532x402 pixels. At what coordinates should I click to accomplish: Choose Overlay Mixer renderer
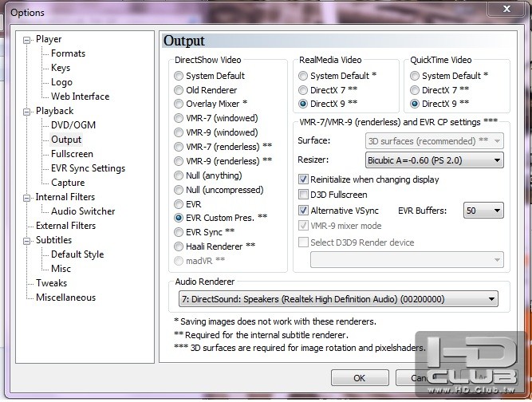coord(179,104)
